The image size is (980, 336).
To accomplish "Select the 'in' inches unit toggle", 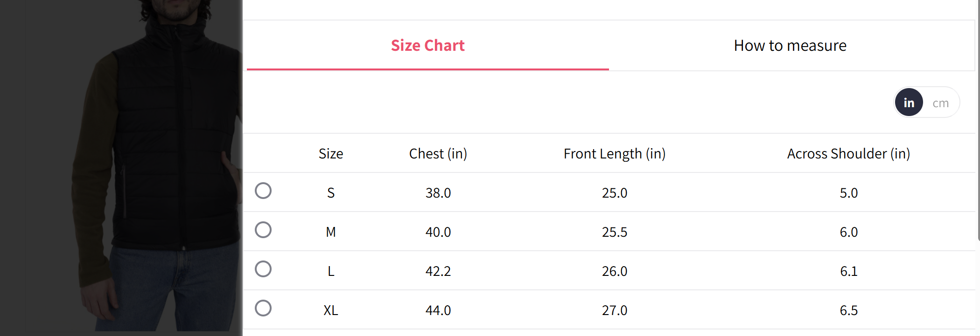I will (909, 103).
